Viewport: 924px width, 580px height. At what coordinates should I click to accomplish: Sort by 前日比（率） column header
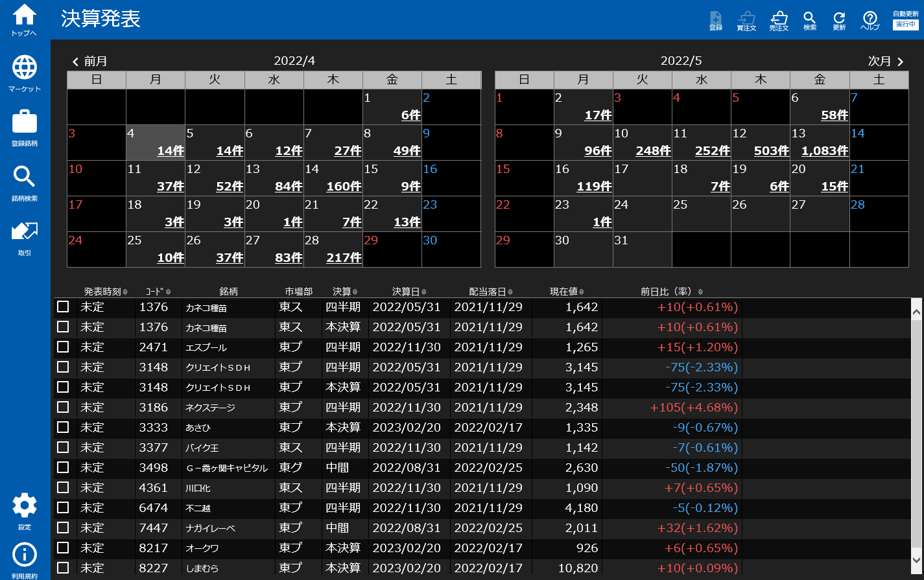coord(672,292)
